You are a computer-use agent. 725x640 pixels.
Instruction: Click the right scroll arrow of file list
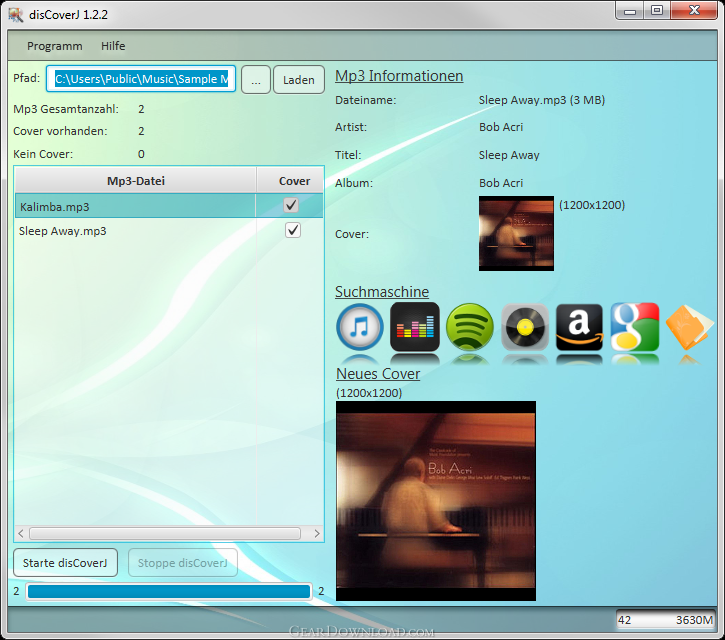[317, 534]
